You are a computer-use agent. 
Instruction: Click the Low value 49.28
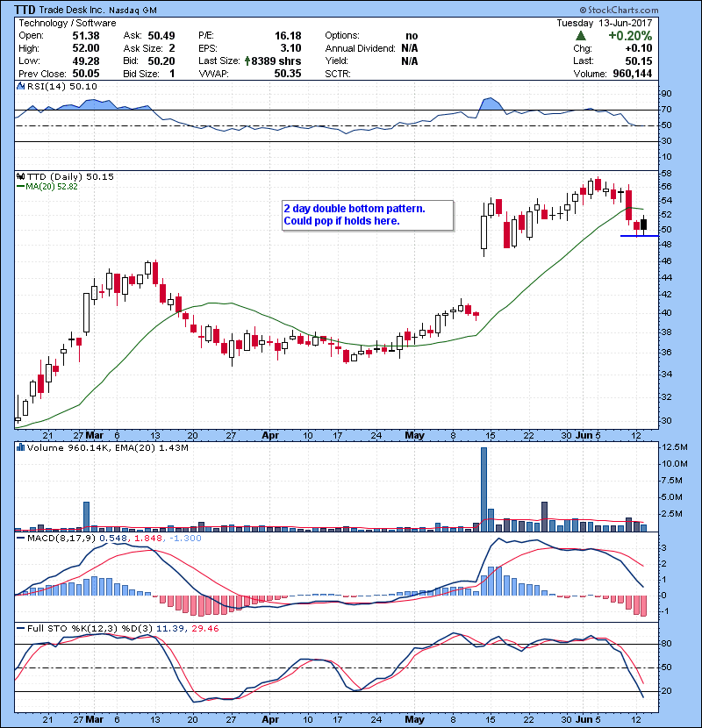tap(86, 61)
